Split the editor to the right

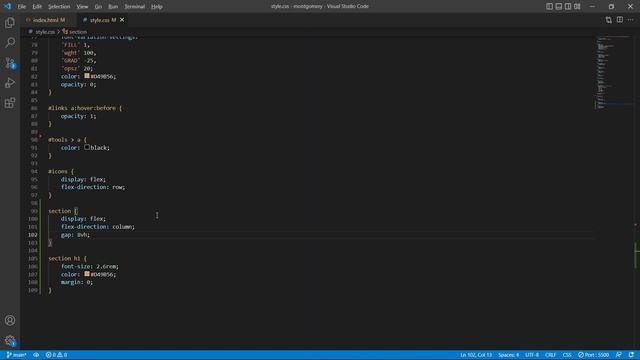coord(620,20)
